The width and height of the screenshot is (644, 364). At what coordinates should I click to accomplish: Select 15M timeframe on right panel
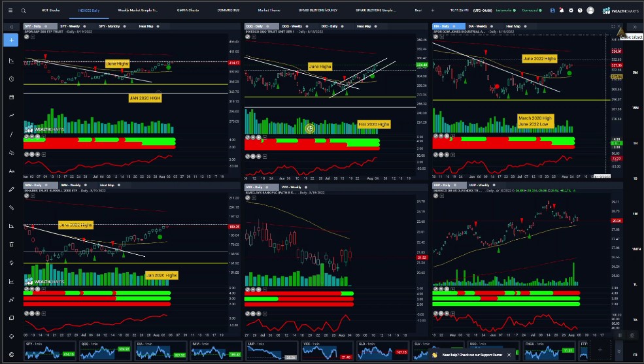tap(636, 108)
